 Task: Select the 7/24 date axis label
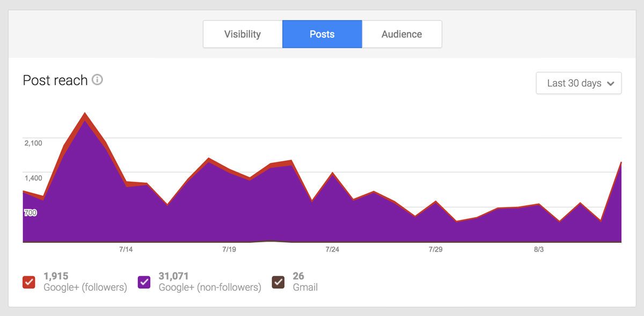[332, 249]
